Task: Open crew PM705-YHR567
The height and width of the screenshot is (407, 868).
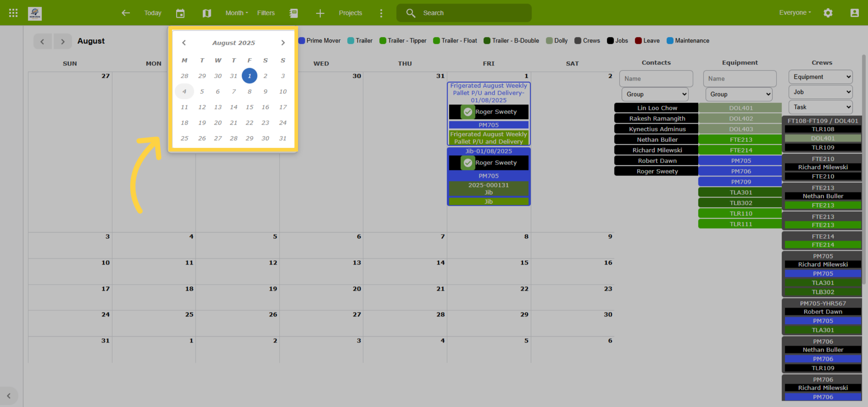Action: point(823,304)
